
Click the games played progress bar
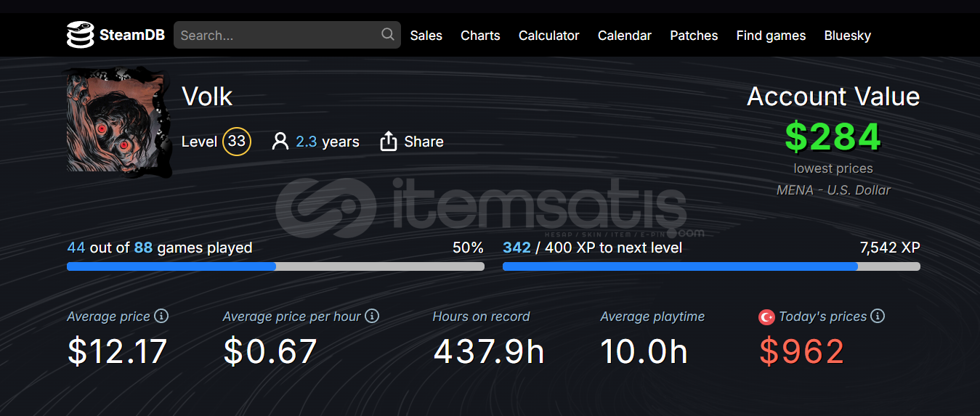[275, 266]
